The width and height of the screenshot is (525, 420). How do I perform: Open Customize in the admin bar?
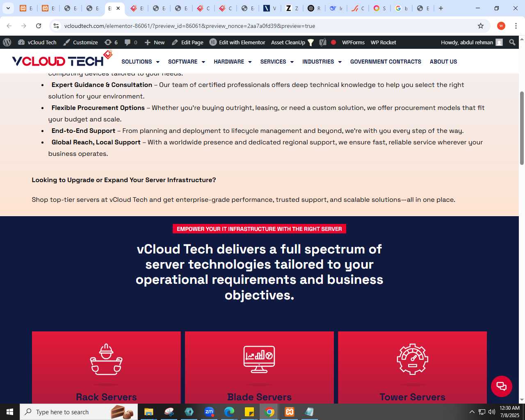(x=80, y=42)
